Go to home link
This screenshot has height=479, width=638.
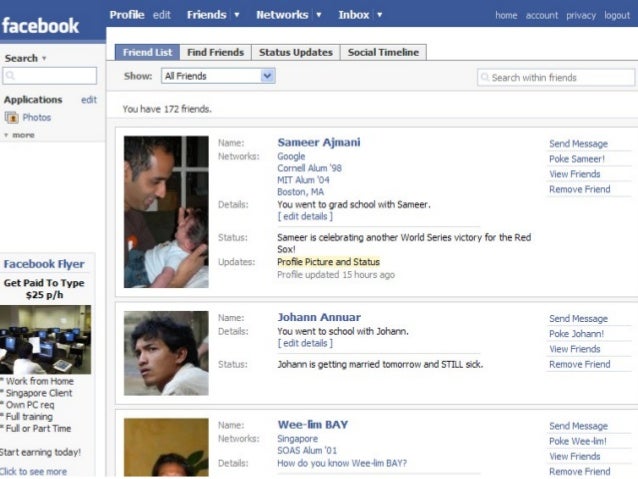[506, 15]
